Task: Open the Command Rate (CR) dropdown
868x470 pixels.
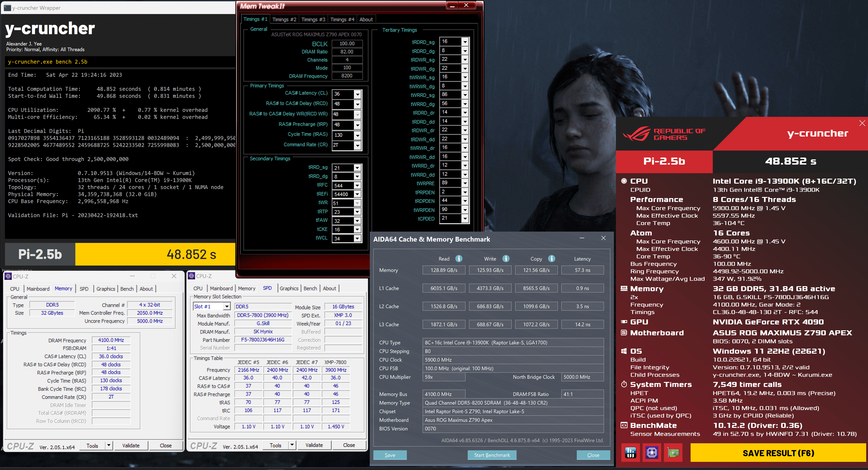Action: 358,145
